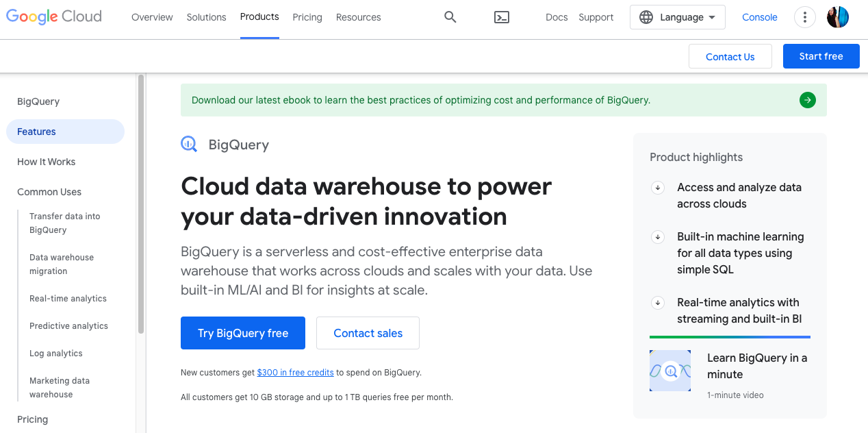Open the Console link
The width and height of the screenshot is (868, 433).
[760, 17]
